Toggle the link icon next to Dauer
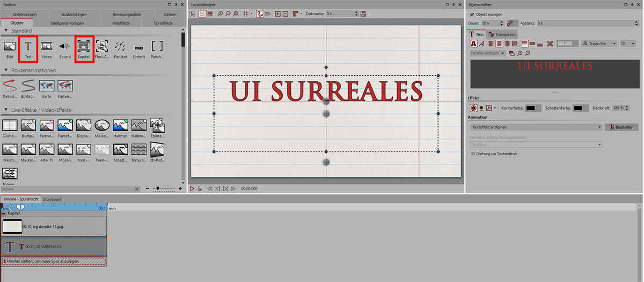Image resolution: width=644 pixels, height=282 pixels. point(509,23)
